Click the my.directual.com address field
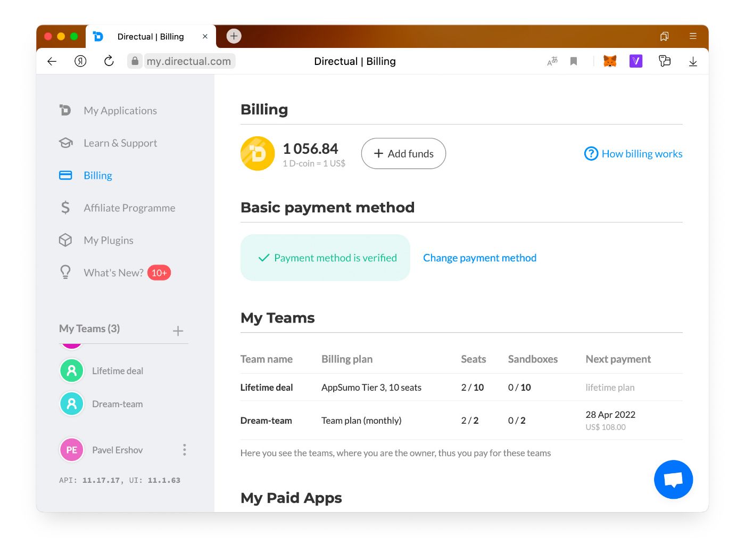 tap(188, 61)
